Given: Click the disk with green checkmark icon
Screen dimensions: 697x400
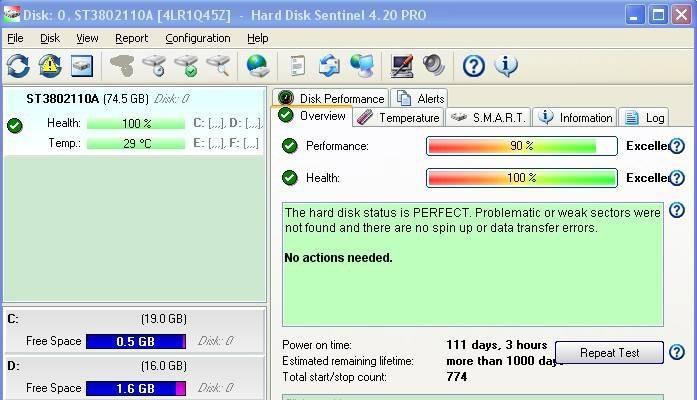Looking at the screenshot, I should [x=186, y=66].
